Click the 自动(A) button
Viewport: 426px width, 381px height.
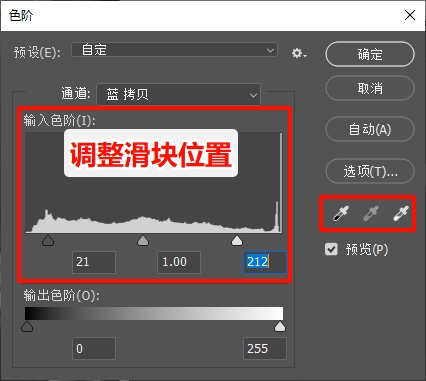point(370,129)
